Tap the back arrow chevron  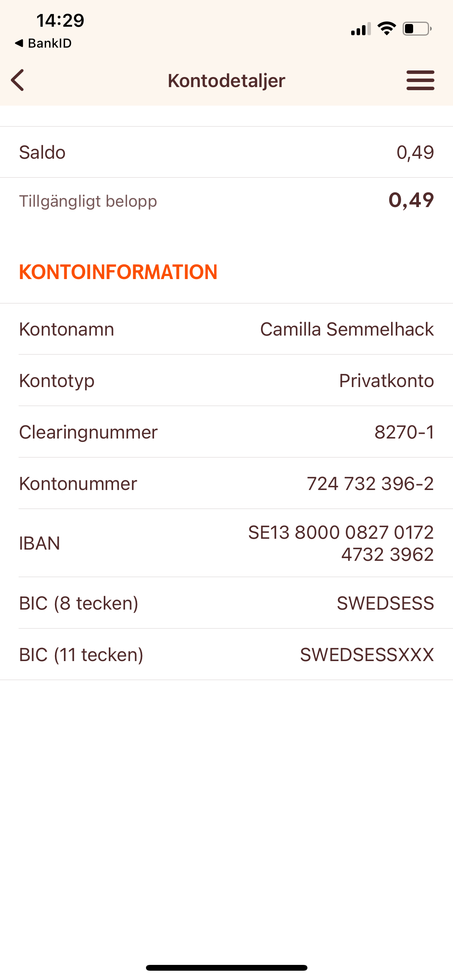pos(18,80)
